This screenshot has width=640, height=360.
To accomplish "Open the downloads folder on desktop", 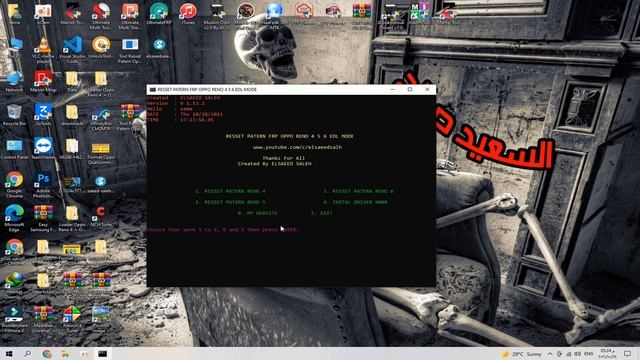I will pyautogui.click(x=72, y=115).
